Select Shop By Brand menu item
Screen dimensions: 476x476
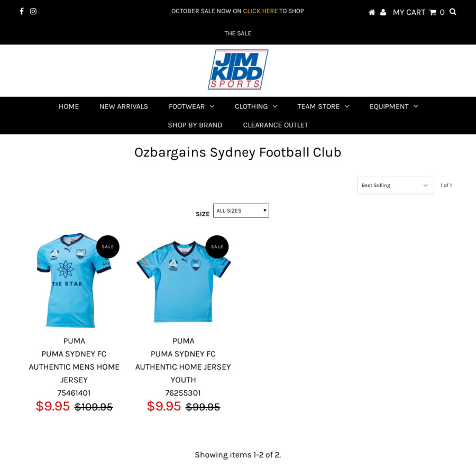coord(195,125)
